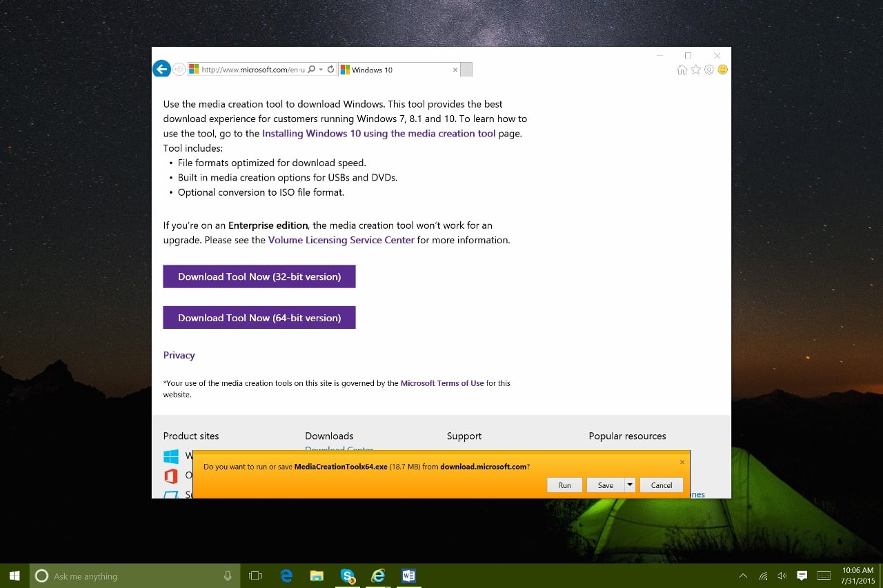Run the MediaCreationToolx64.exe download

564,485
